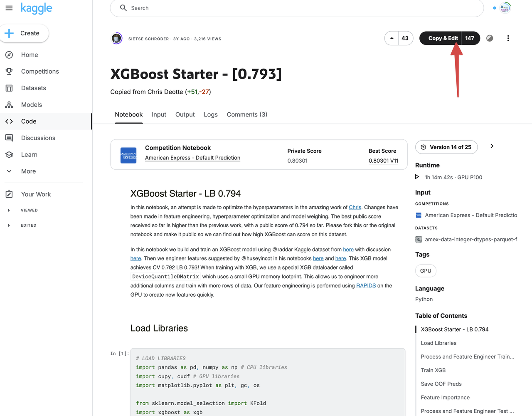
Task: Open the RAPIDS link
Action: 366,286
